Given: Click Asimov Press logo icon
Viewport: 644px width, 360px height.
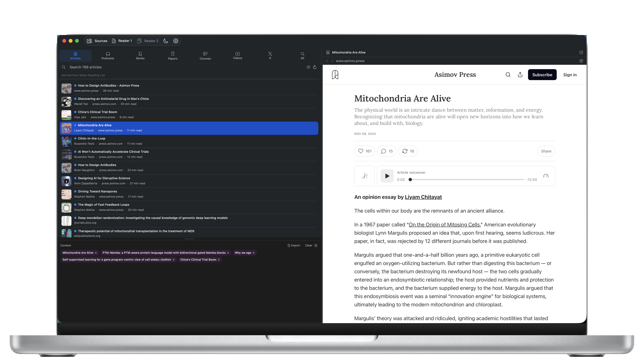Looking at the screenshot, I should (x=335, y=75).
